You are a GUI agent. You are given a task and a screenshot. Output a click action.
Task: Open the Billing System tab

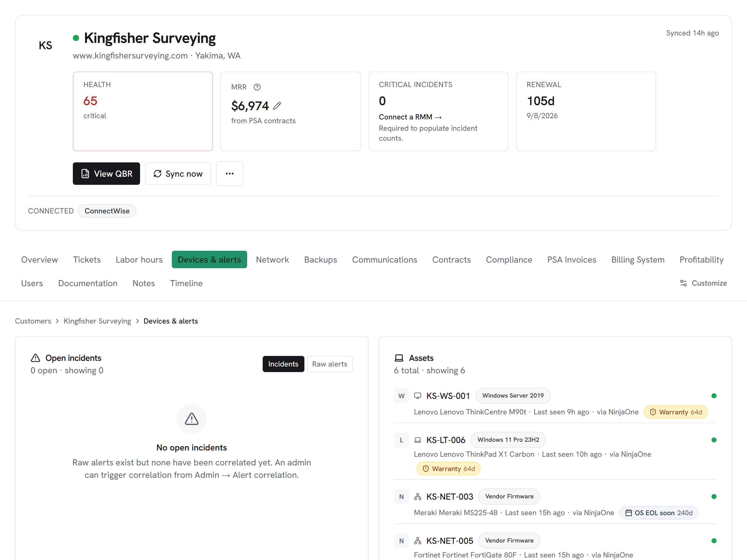(638, 259)
